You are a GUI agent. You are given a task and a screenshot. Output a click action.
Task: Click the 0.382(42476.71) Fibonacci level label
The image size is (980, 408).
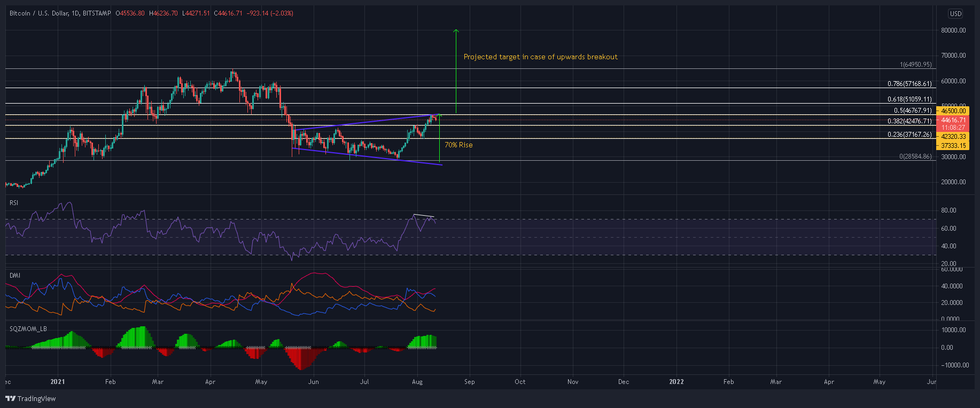(x=909, y=121)
